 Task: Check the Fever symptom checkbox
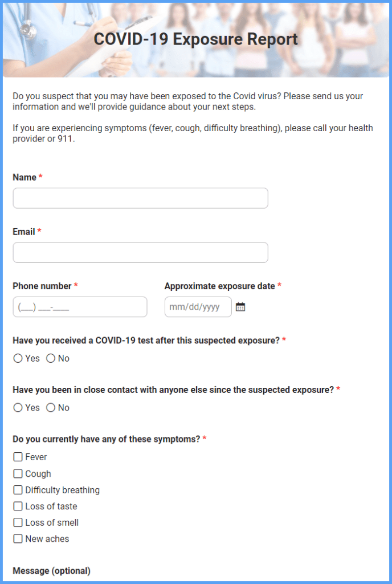pyautogui.click(x=17, y=457)
